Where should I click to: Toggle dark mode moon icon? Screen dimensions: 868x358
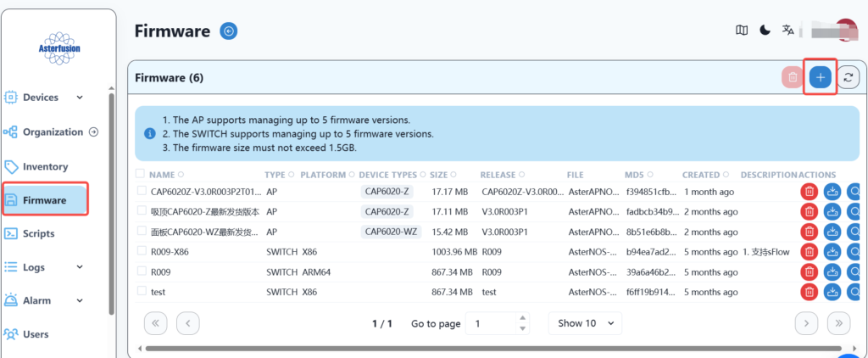(x=765, y=31)
